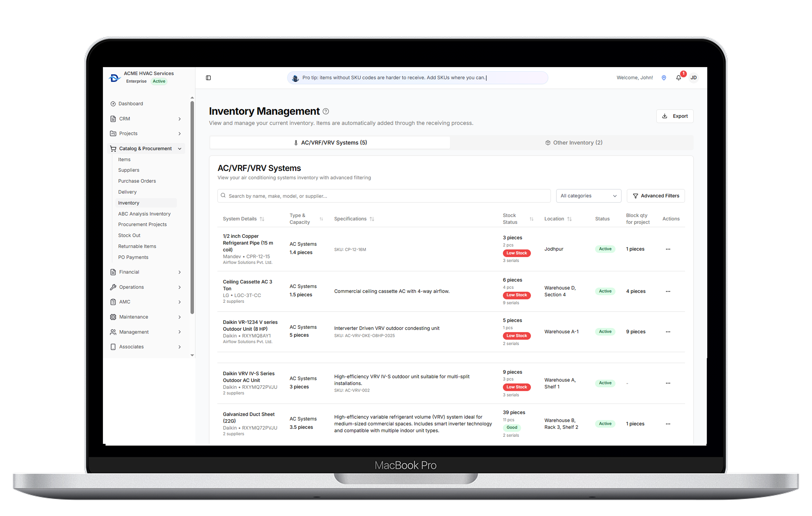Click Low Stock badge in Ceiling Cassette row
Screen dimensions: 812x516
point(517,295)
